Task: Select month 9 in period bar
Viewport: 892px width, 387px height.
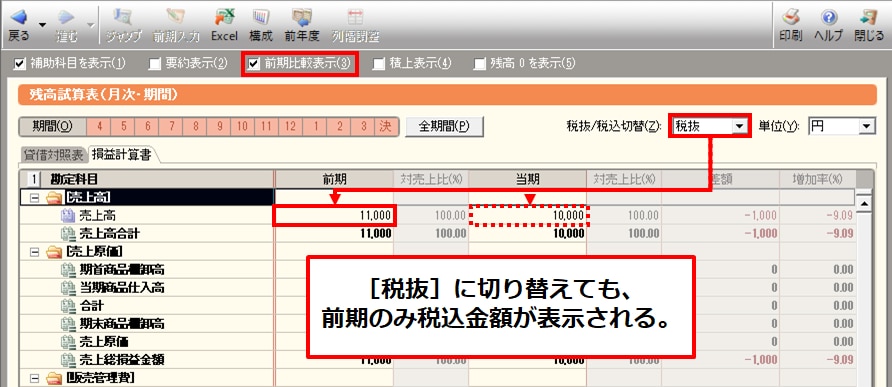Action: pyautogui.click(x=218, y=126)
